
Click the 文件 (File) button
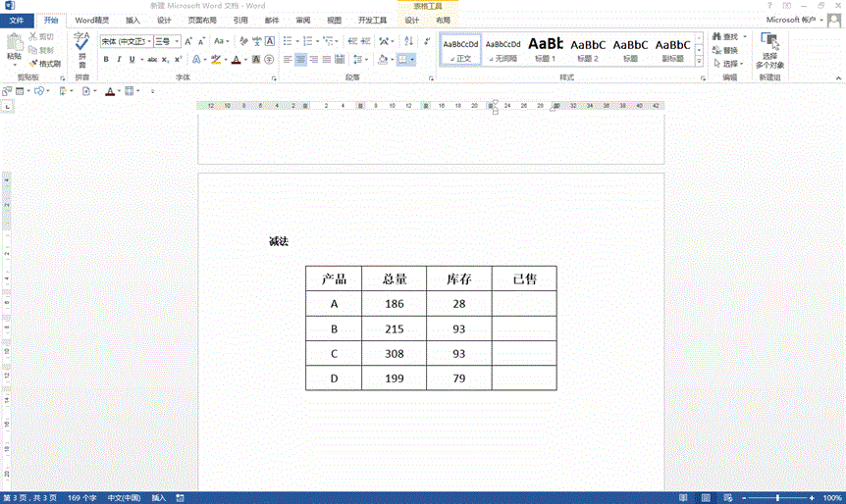point(17,20)
